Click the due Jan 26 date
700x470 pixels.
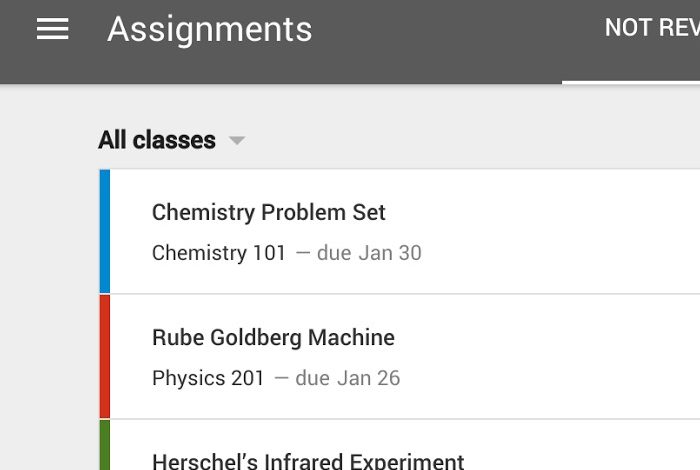pyautogui.click(x=348, y=378)
